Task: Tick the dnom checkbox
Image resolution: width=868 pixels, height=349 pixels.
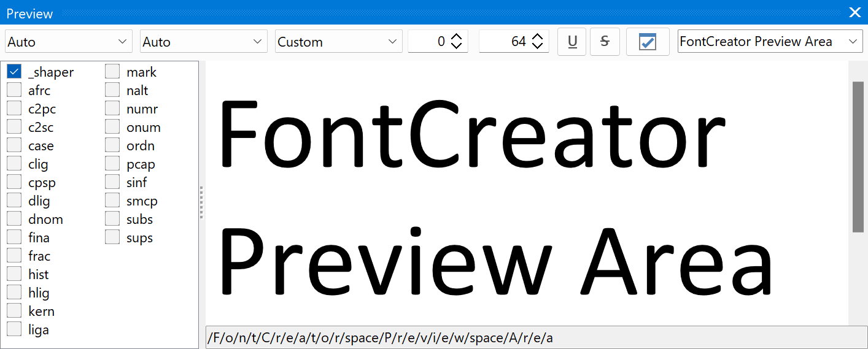Action: 14,219
